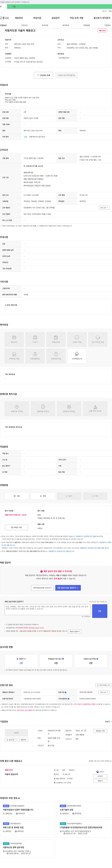Click the 교육비 지원 welfare icon
This screenshot has height=868, width=112.
[77, 339]
